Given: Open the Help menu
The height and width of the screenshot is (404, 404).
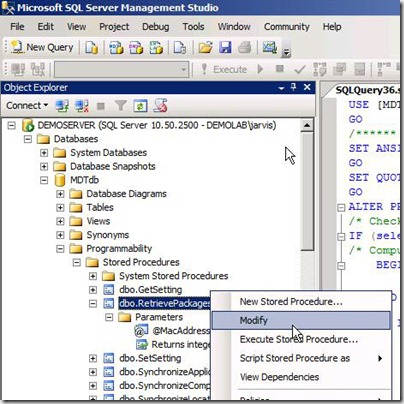Looking at the screenshot, I should tap(332, 27).
